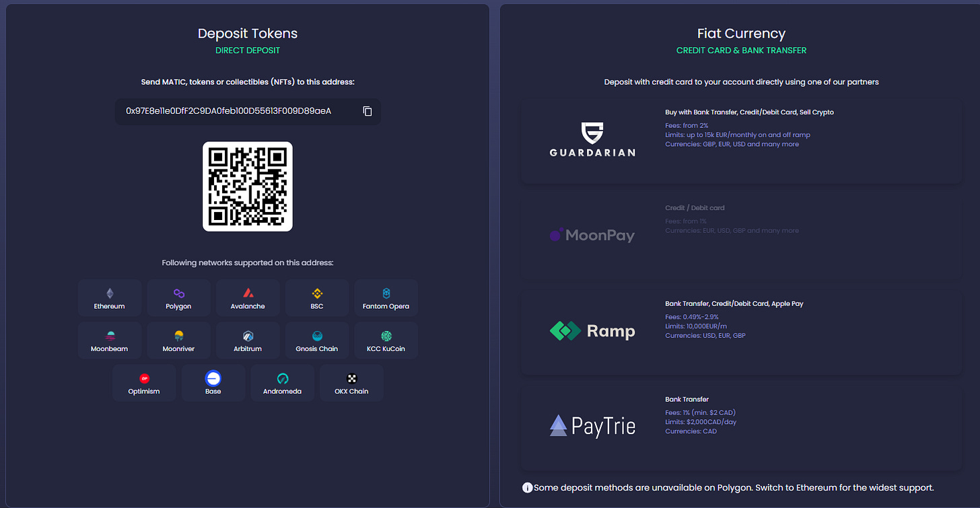Select the OKX Chain network tile

coord(351,383)
